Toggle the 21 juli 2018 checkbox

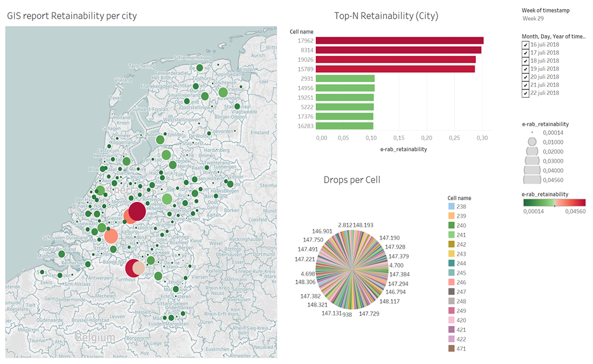[525, 85]
